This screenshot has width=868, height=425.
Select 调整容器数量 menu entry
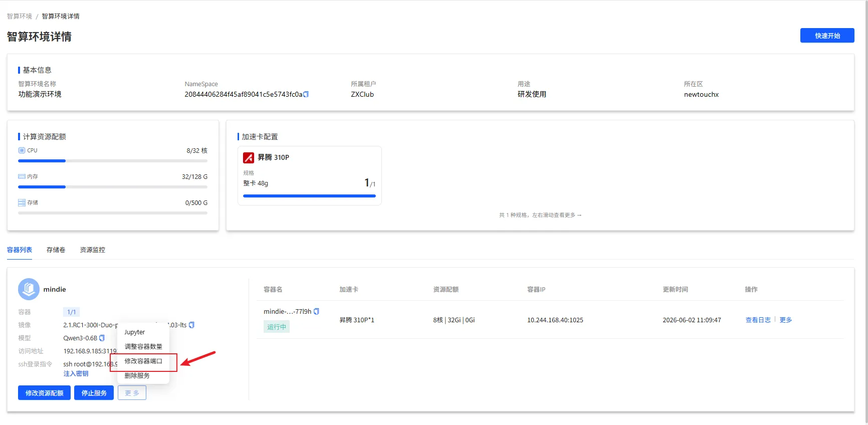(x=143, y=346)
